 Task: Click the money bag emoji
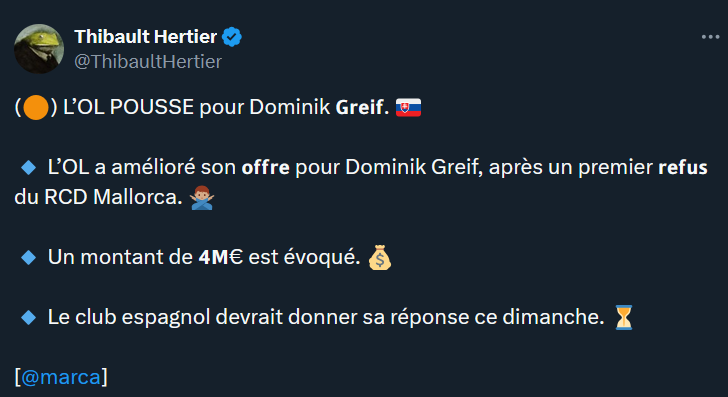pyautogui.click(x=380, y=257)
